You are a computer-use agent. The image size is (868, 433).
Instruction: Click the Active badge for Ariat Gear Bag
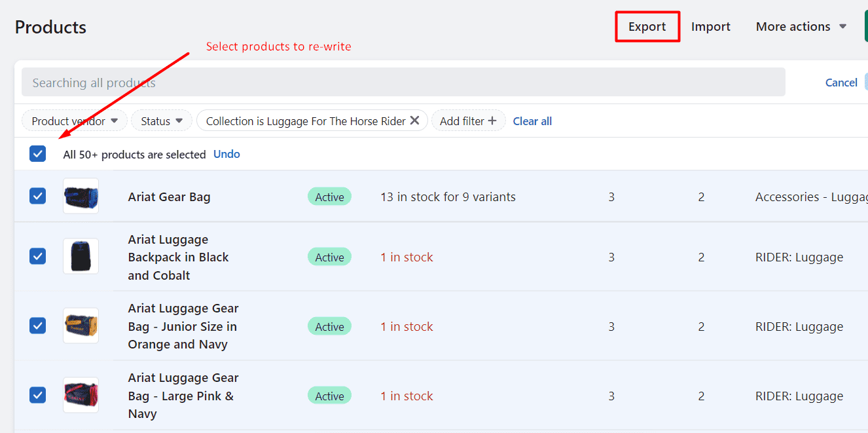tap(329, 197)
